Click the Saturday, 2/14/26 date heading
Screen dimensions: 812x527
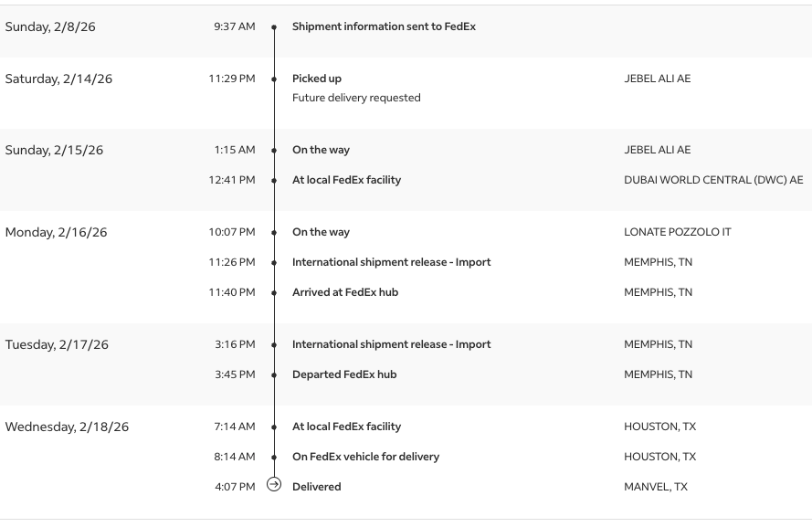click(x=58, y=79)
